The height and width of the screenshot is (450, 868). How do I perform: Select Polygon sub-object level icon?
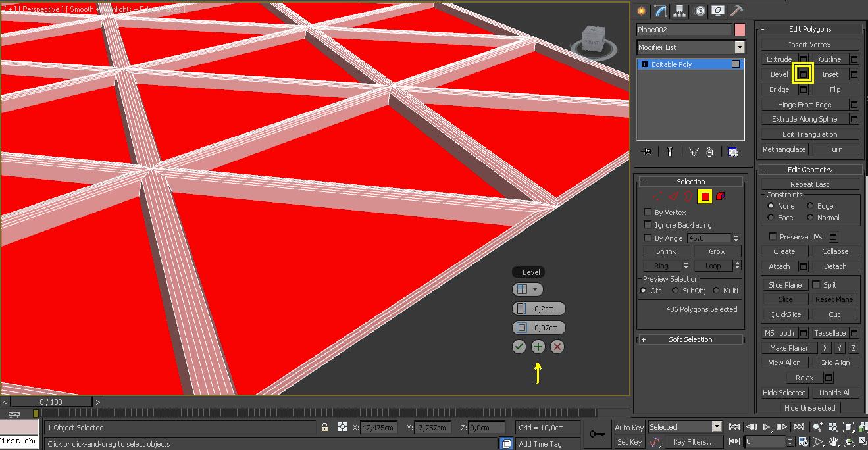pos(705,196)
